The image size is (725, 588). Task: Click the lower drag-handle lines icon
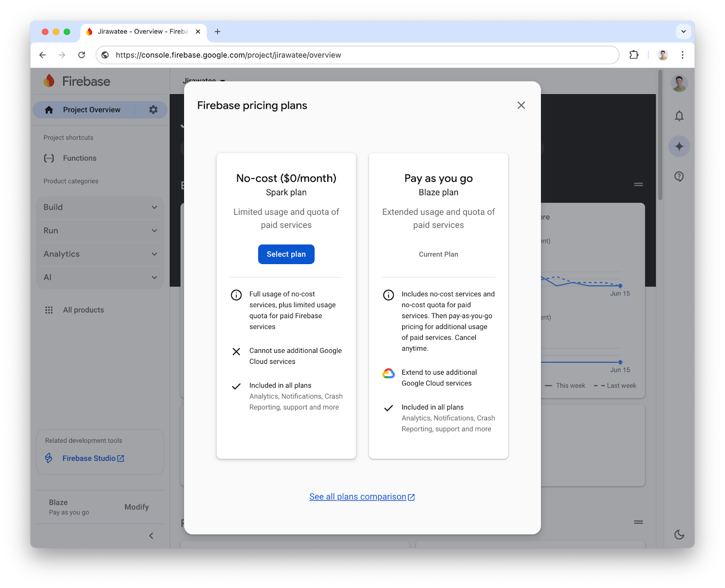638,522
